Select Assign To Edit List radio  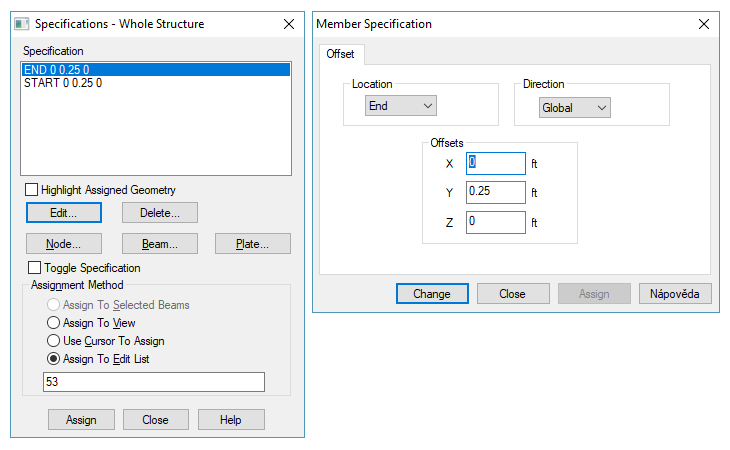point(54,359)
